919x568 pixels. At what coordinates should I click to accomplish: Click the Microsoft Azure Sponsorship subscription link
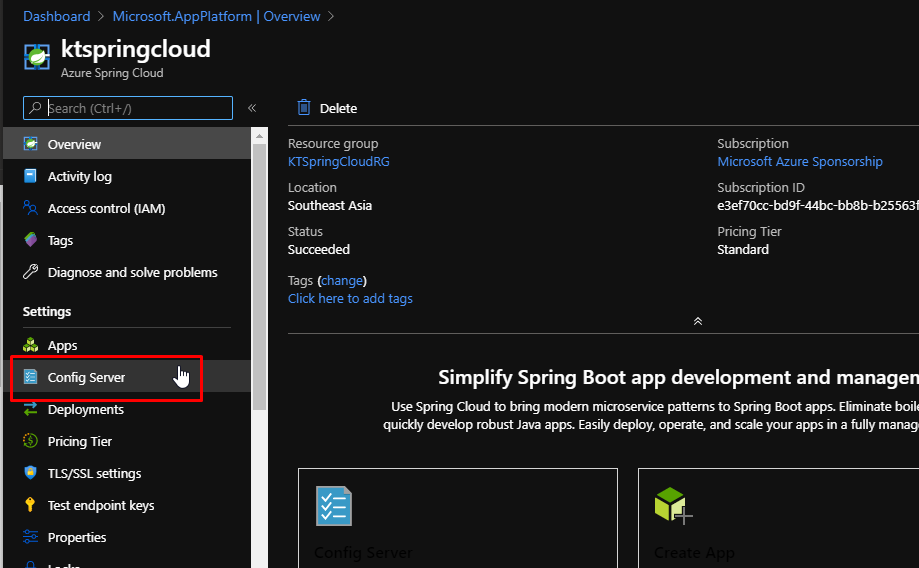pos(799,162)
